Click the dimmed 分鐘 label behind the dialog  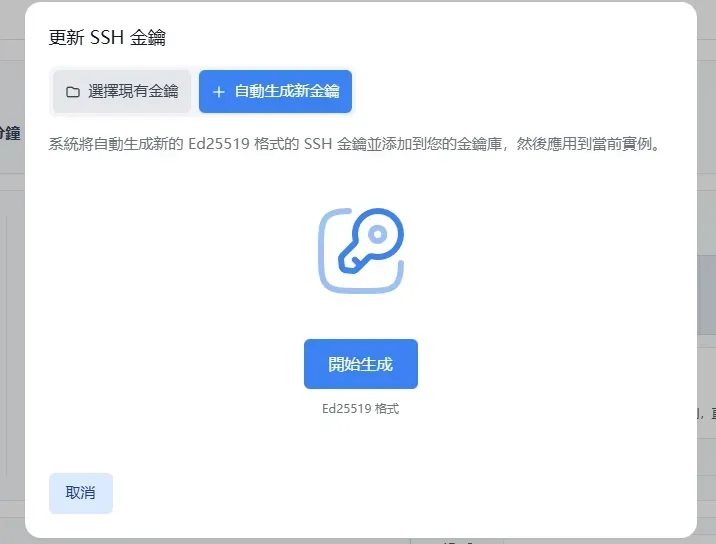(10, 132)
